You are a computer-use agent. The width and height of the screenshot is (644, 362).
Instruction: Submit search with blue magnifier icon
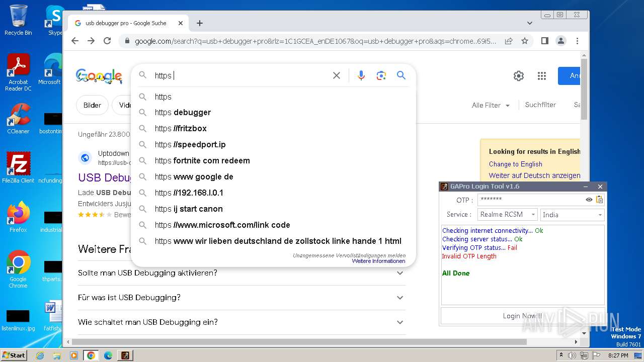tap(401, 75)
